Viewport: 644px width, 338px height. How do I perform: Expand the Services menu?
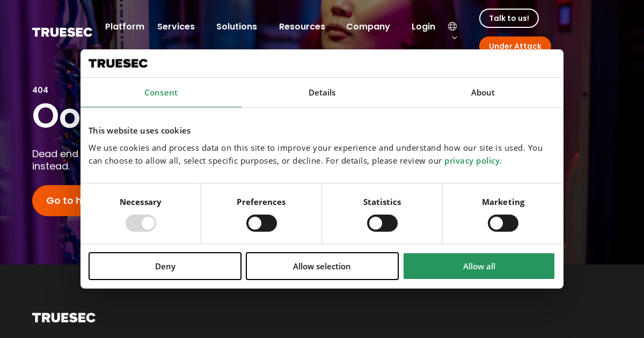(176, 27)
